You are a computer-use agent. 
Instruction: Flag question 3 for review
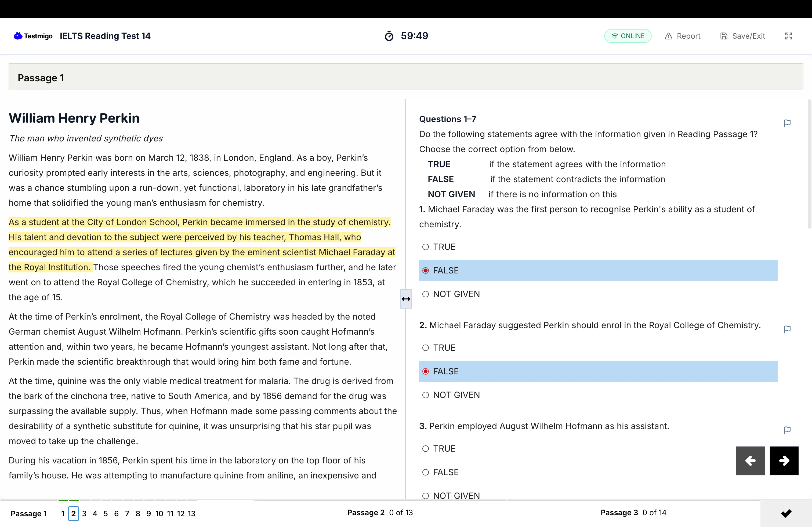tap(787, 430)
